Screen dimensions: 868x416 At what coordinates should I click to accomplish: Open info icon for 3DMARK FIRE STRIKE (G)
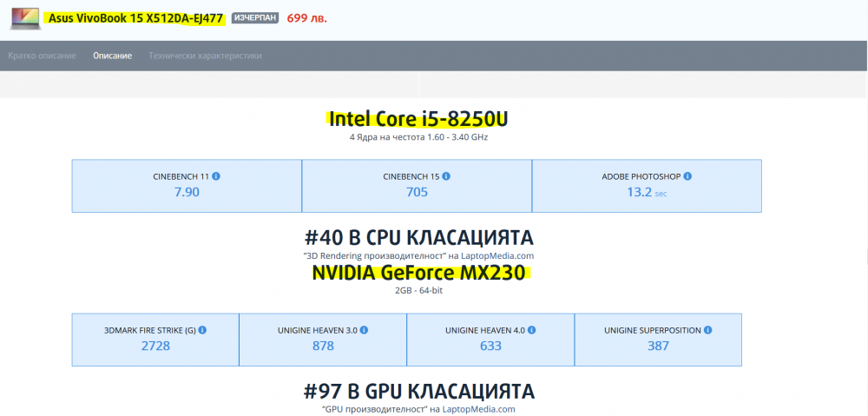coord(202,330)
